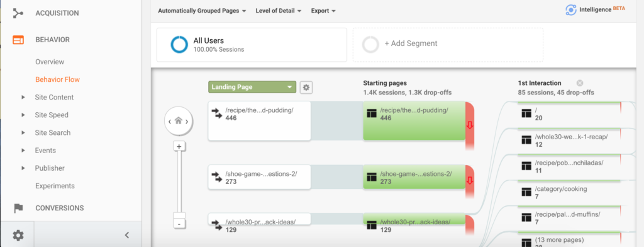Open the Level of Detail dropdown

[279, 11]
